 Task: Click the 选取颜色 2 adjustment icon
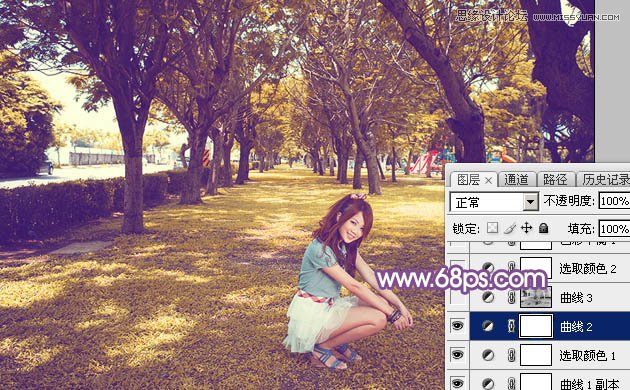[x=488, y=268]
